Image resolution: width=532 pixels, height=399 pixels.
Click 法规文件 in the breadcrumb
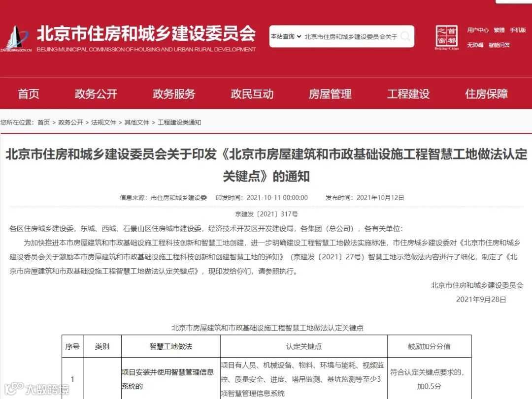pyautogui.click(x=103, y=123)
